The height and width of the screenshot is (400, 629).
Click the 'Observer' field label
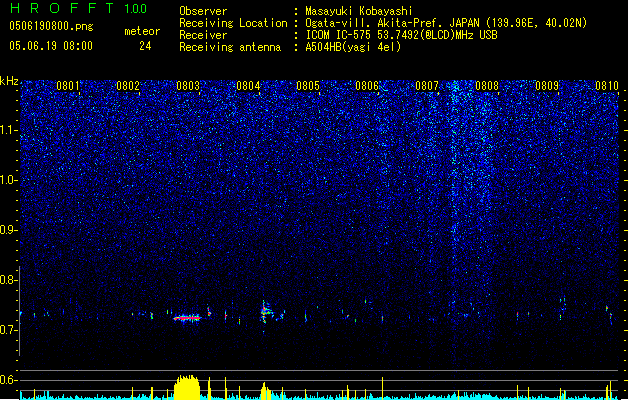[203, 11]
